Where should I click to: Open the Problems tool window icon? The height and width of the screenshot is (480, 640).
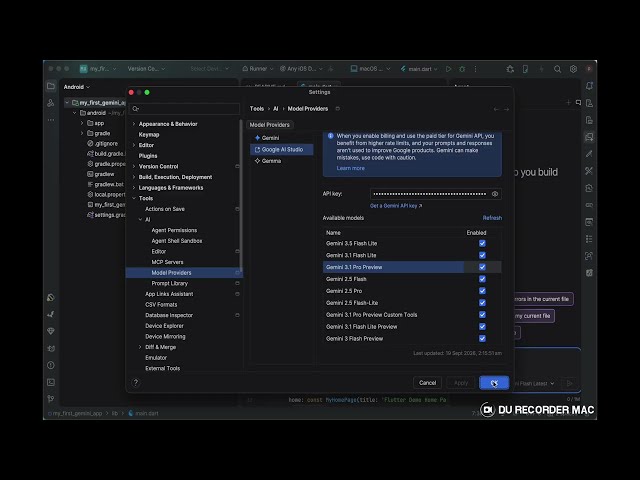point(51,365)
